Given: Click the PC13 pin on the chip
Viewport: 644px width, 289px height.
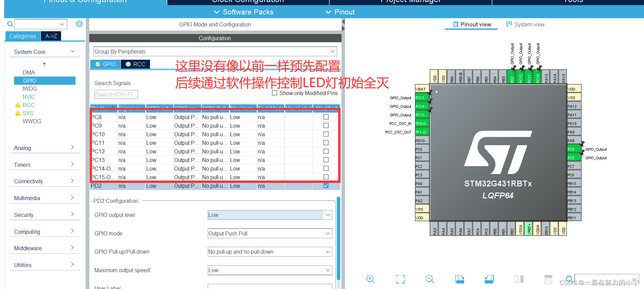Looking at the screenshot, I should point(422,98).
